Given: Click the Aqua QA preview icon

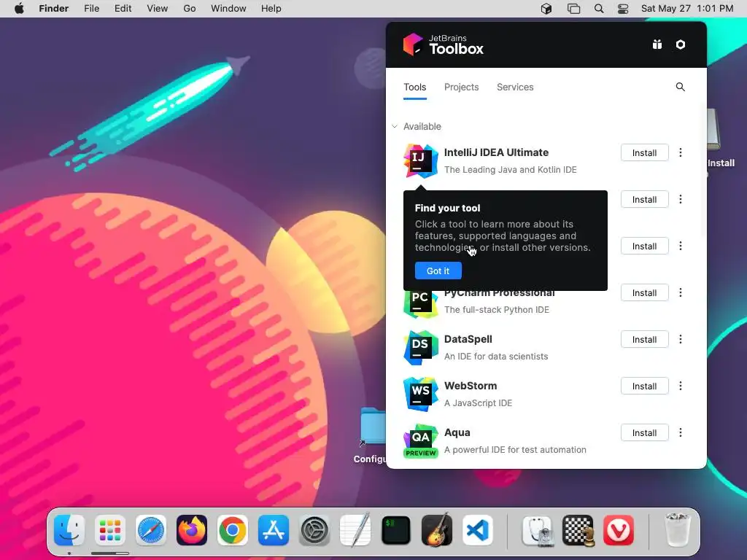Looking at the screenshot, I should [420, 441].
